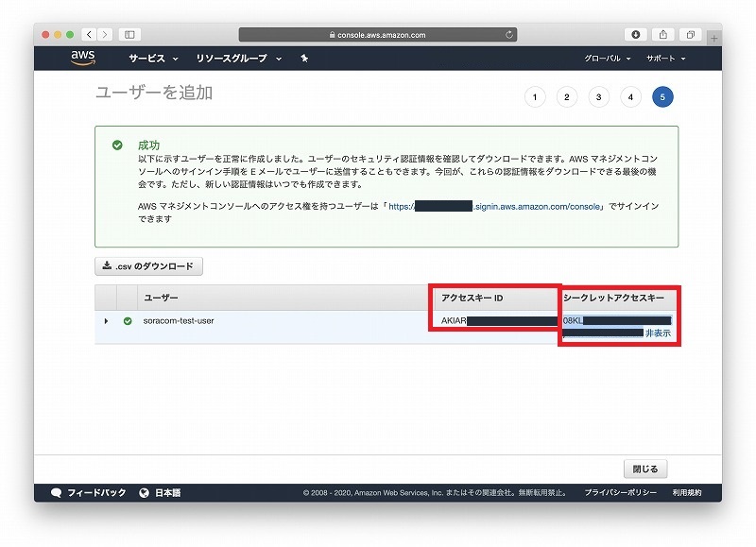Go back with Safari's back arrow
The height and width of the screenshot is (547, 756).
click(x=89, y=35)
